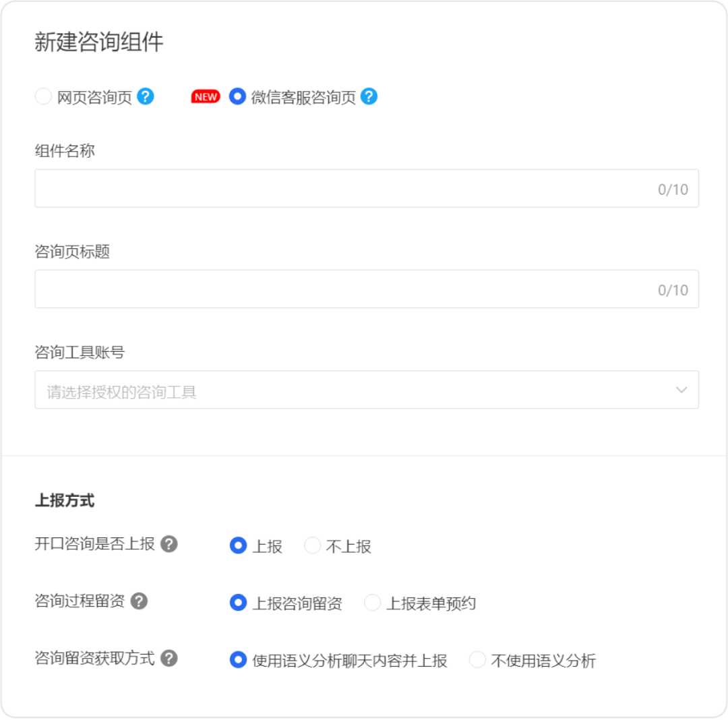Show help for 咨询过程留资
The height and width of the screenshot is (720, 728).
click(139, 601)
